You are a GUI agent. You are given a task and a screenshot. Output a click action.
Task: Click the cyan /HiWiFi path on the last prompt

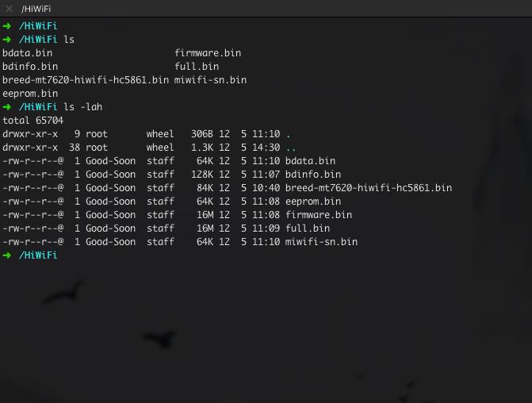[x=38, y=255]
